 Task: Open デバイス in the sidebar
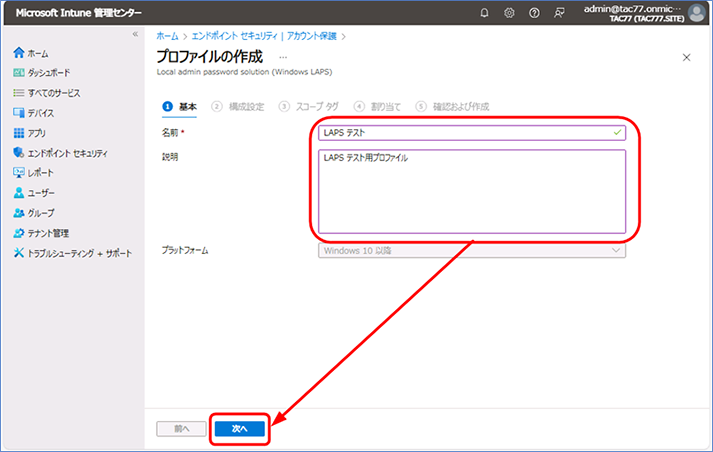(x=41, y=113)
